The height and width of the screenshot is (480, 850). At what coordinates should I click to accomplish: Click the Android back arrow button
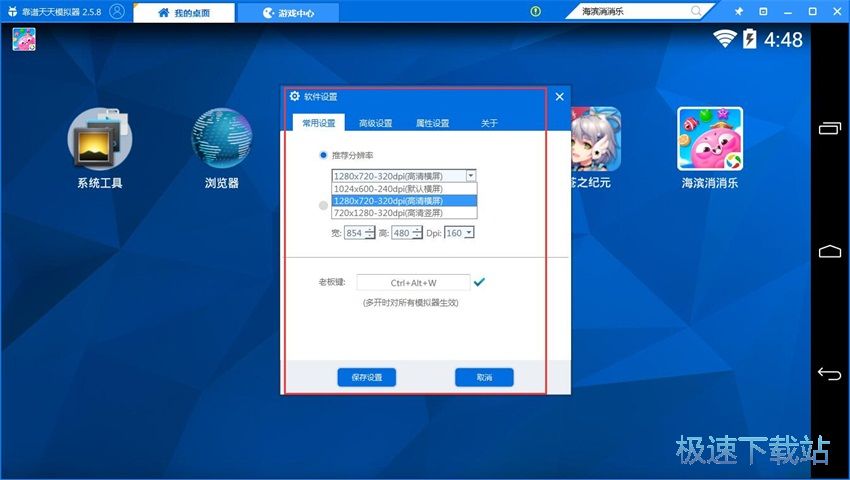pos(829,374)
